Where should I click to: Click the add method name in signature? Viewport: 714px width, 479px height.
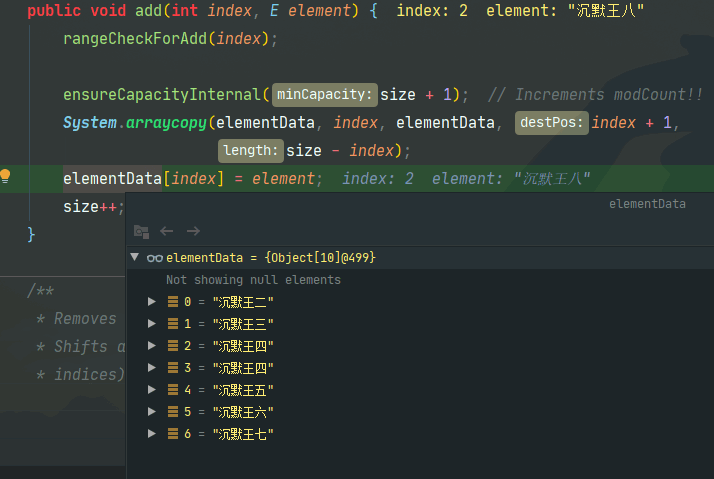(x=148, y=10)
